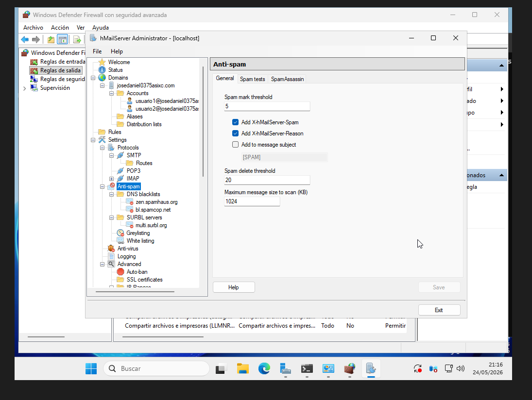Viewport: 532px width, 400px height.
Task: Click the firewall forward arrow toolbar icon
Action: coord(35,40)
